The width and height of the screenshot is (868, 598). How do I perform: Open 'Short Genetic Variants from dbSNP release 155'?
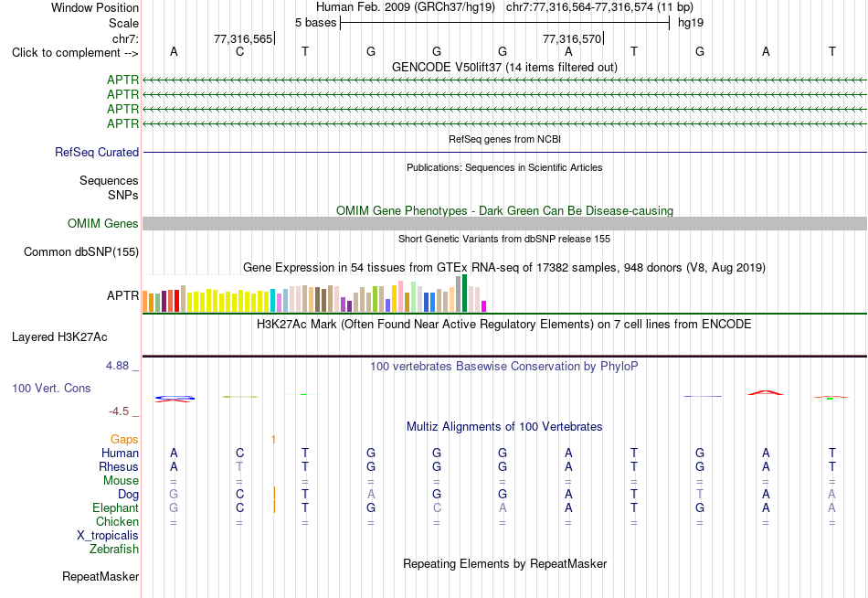504,239
